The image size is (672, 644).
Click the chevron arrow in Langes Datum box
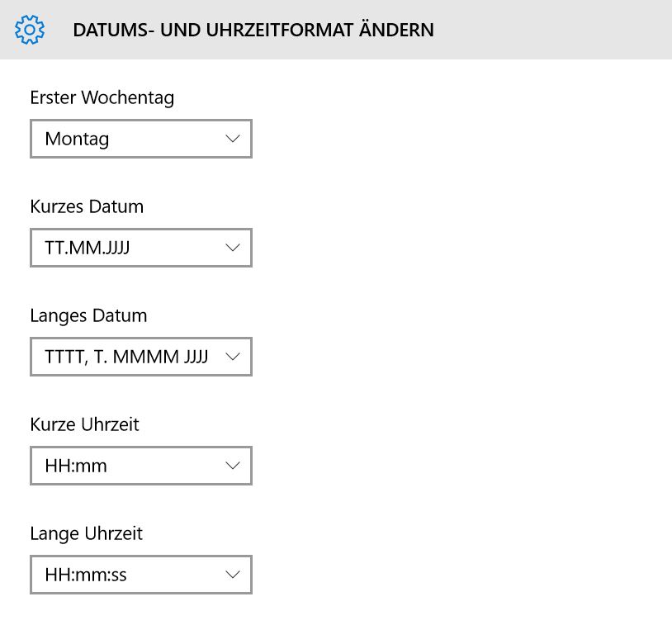coord(233,357)
